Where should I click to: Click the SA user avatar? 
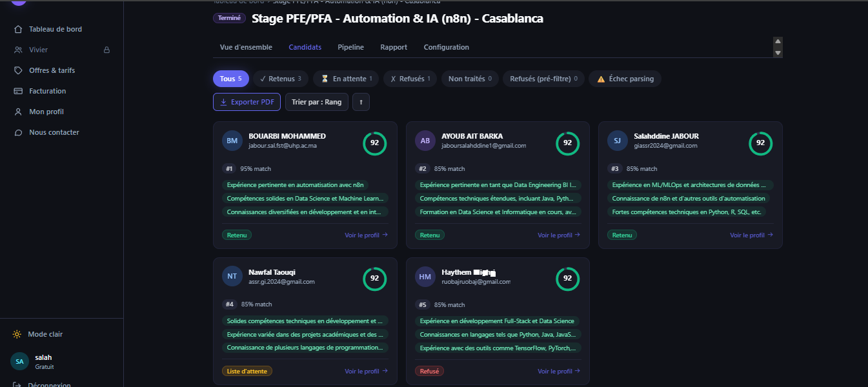19,361
